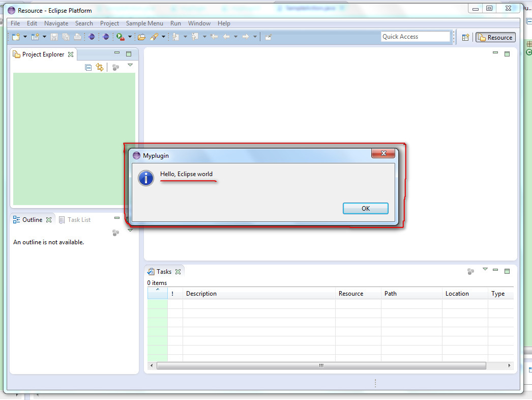
Task: Open the New wizard dropdown arrow
Action: point(25,37)
